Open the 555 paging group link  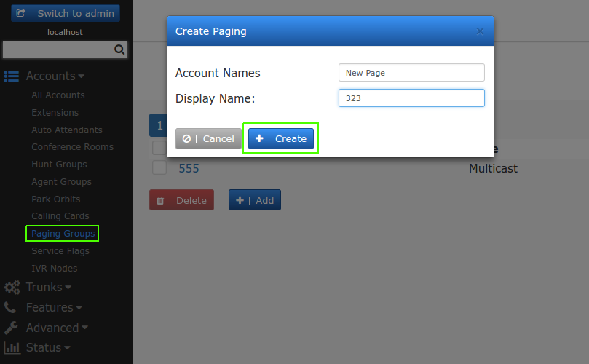[189, 168]
